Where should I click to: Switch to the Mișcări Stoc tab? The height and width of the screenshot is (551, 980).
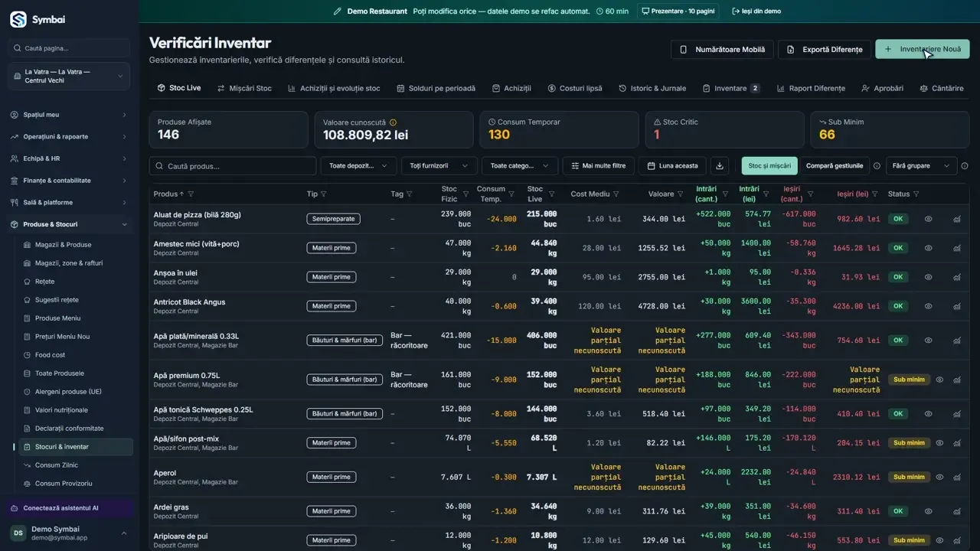click(244, 88)
